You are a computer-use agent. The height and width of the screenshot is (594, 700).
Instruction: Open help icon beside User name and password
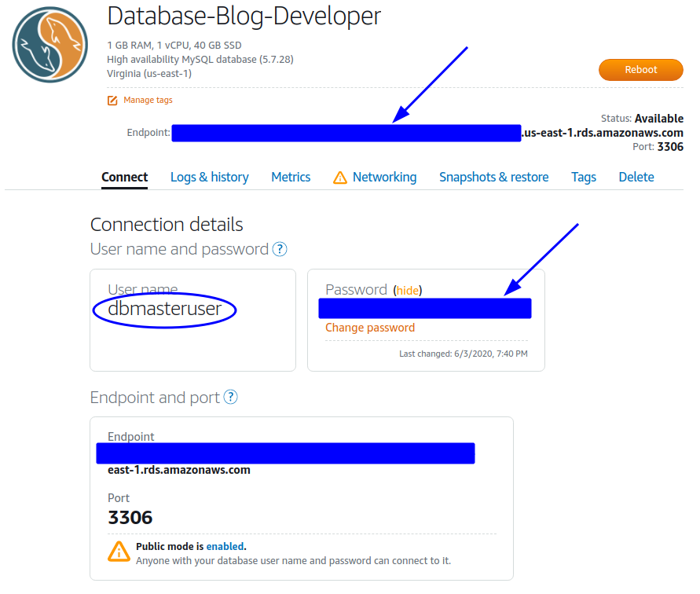click(x=280, y=249)
